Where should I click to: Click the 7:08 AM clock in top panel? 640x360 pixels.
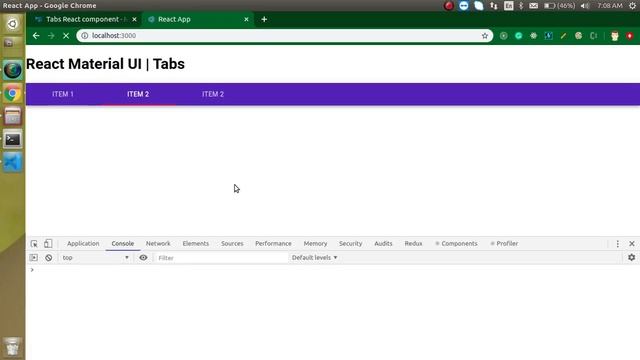tap(610, 6)
